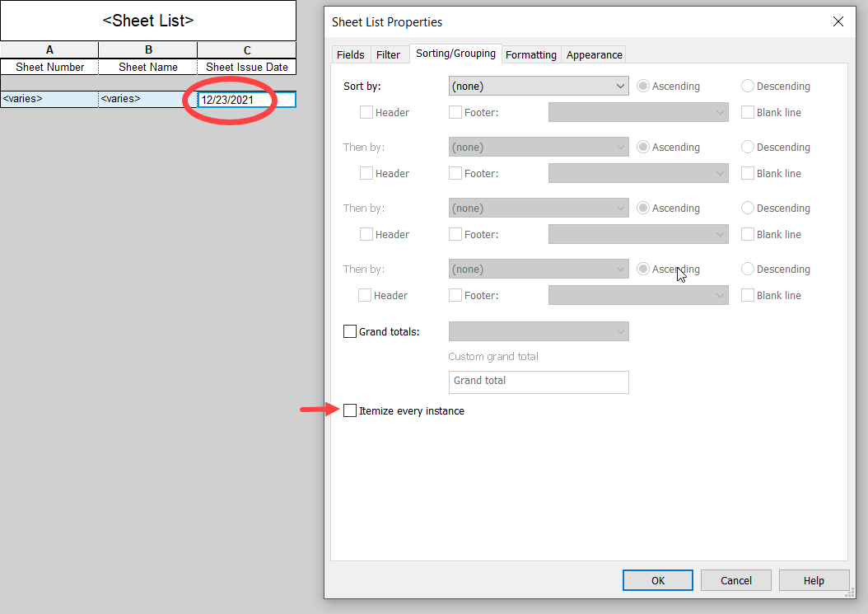Open the Filter tab
Viewport: 868px width, 614px height.
click(390, 54)
